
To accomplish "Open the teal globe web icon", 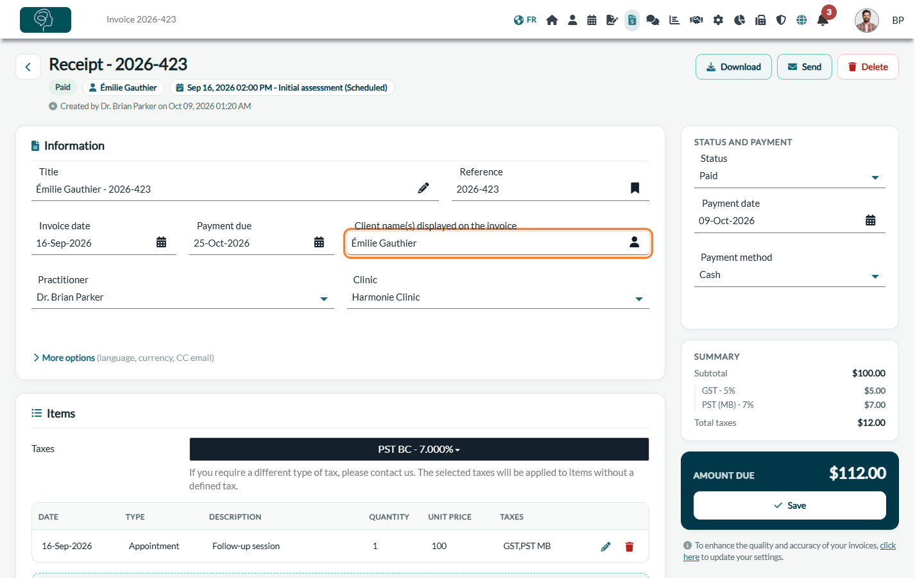I will (801, 20).
